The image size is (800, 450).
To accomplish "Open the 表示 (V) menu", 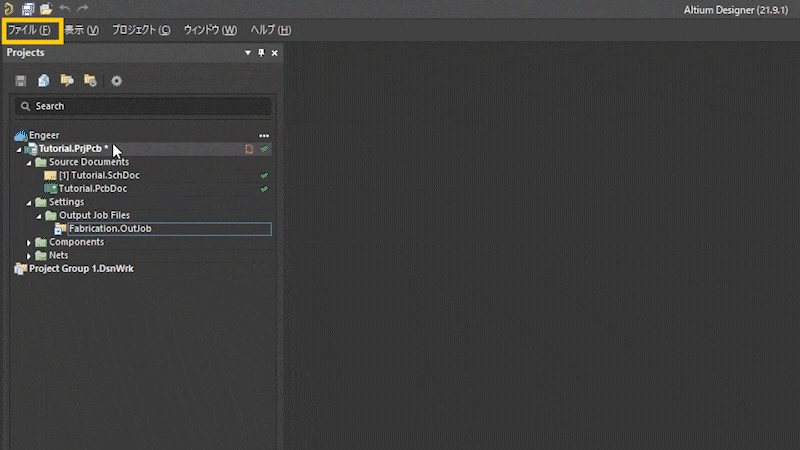I will point(82,30).
